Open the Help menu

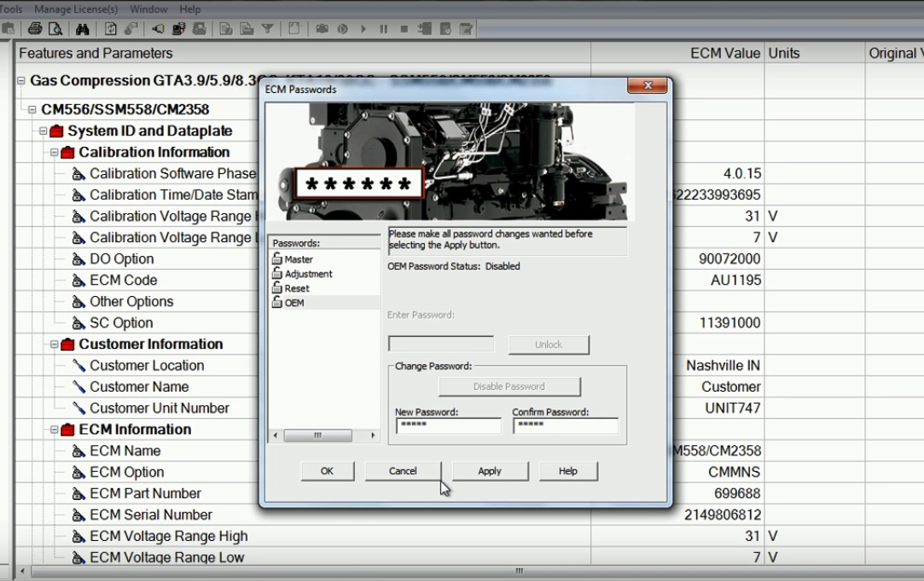(189, 9)
